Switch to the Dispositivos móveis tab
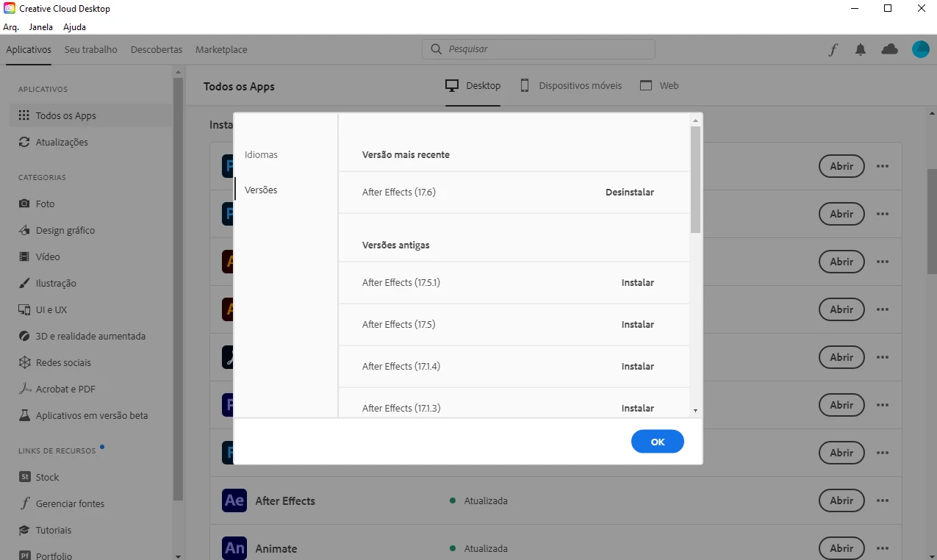 (571, 86)
